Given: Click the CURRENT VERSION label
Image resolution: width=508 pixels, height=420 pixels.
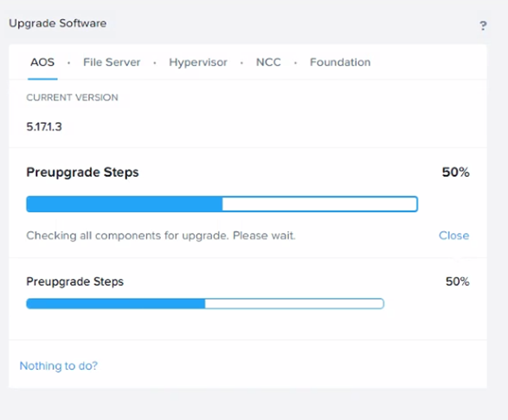Looking at the screenshot, I should pyautogui.click(x=72, y=98).
